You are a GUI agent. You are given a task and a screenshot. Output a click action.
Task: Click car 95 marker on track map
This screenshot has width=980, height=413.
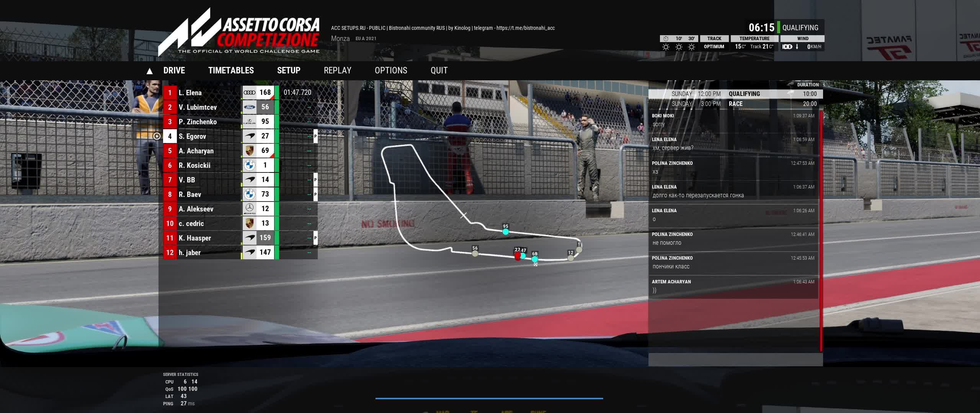(x=506, y=232)
